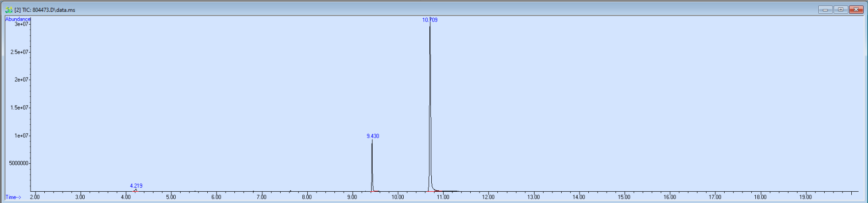Image resolution: width=868 pixels, height=203 pixels.
Task: Click the 2.00 time axis value
Action: click(34, 197)
